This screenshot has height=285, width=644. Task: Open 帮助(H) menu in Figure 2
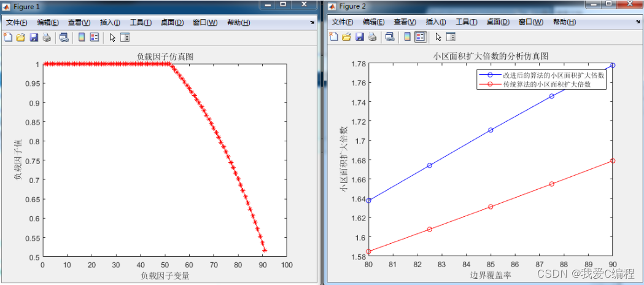(564, 22)
